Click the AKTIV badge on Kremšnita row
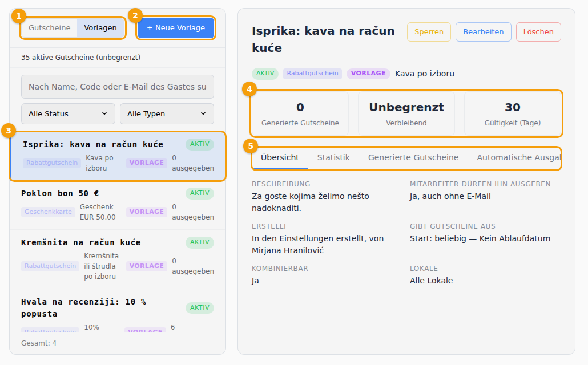 point(199,242)
